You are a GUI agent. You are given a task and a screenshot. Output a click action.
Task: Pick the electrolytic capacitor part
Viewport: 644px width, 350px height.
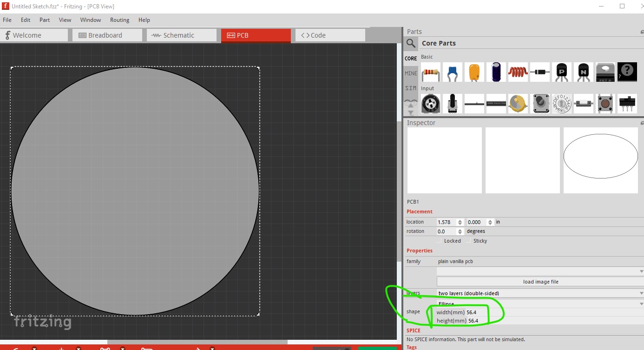[496, 72]
